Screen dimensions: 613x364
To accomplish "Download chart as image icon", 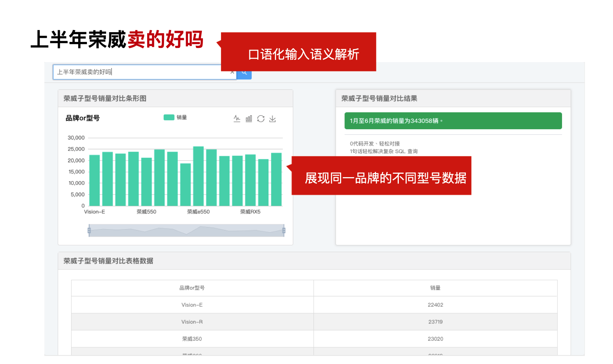I will click(273, 119).
